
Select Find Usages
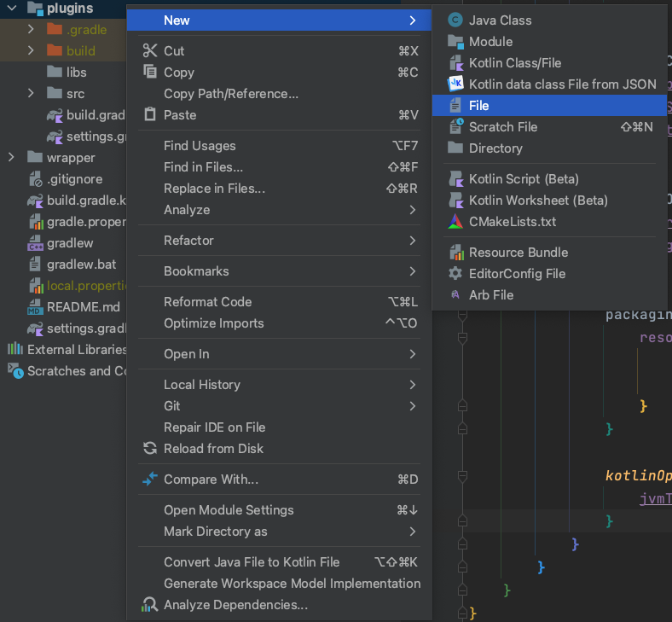(280, 146)
